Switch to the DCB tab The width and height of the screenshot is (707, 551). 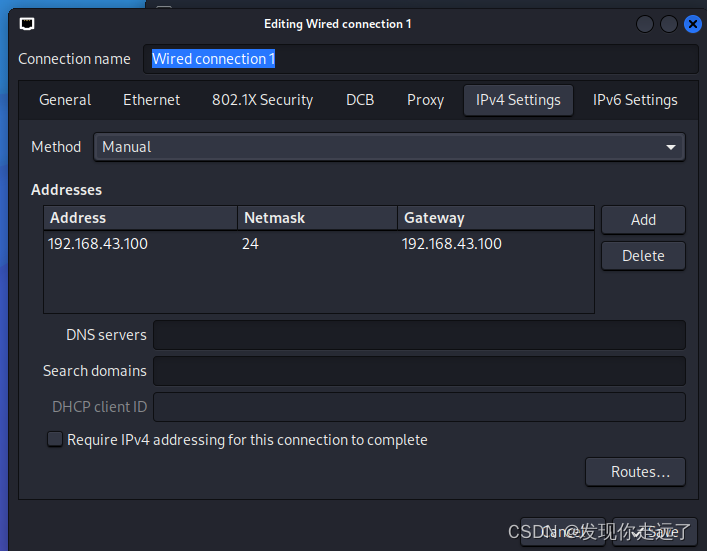[360, 100]
